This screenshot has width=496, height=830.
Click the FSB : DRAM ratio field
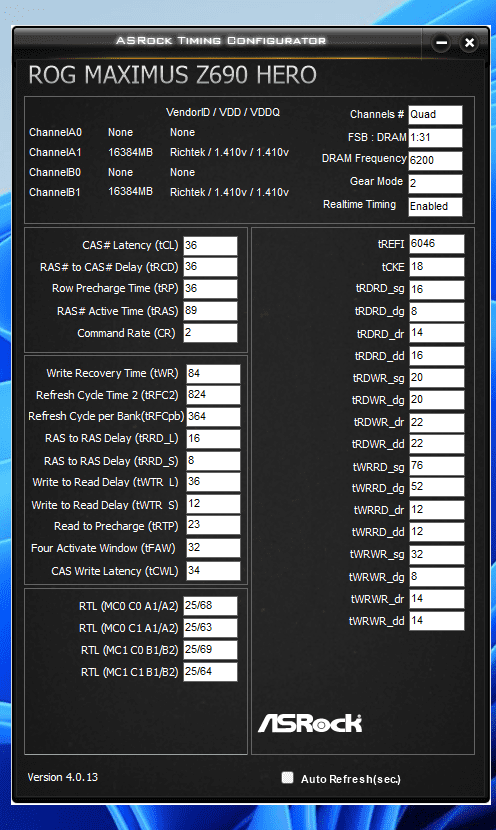click(x=435, y=138)
